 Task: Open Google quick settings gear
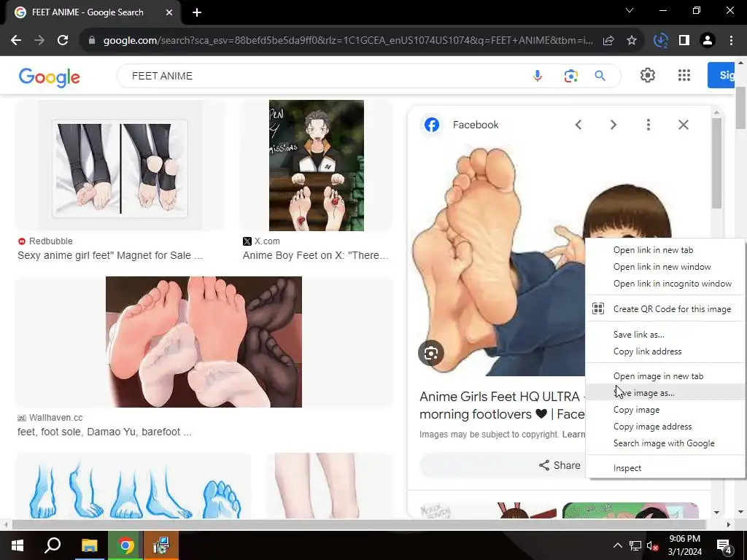tap(648, 75)
